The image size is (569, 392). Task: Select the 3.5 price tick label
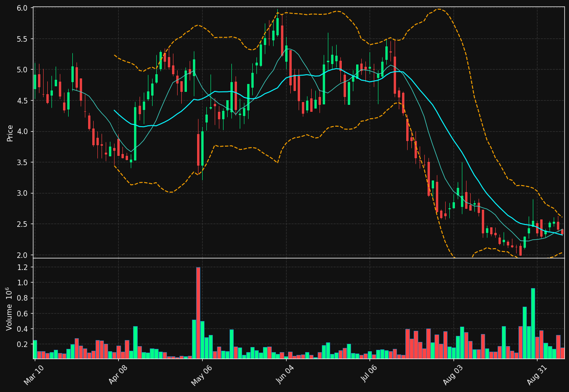23,162
